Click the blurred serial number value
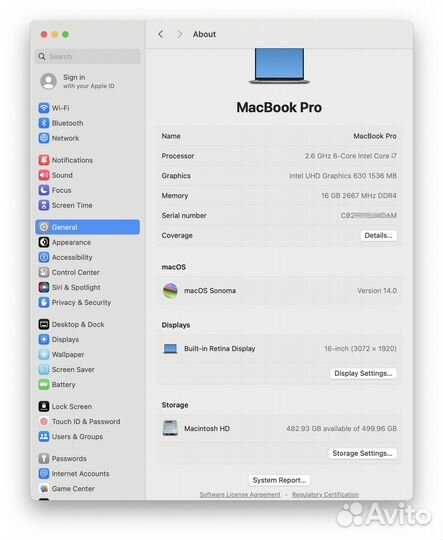Viewport: 443px width, 540px height. click(x=369, y=216)
